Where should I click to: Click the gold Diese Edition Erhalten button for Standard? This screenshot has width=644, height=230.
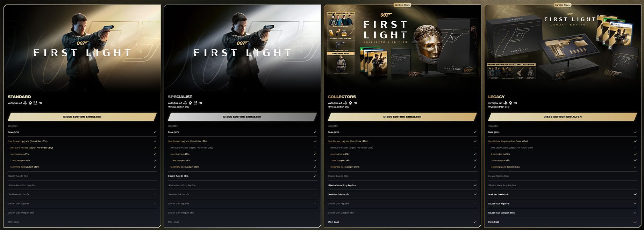(82, 117)
